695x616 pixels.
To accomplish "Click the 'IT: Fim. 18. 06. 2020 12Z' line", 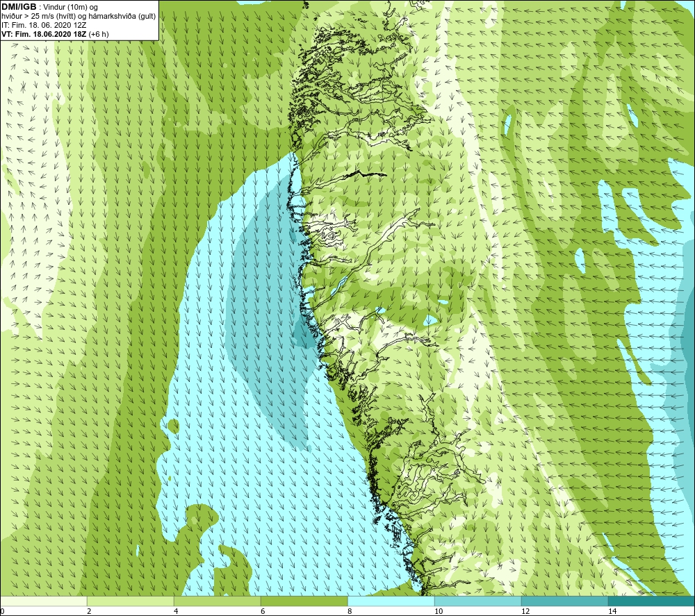I will click(x=44, y=25).
